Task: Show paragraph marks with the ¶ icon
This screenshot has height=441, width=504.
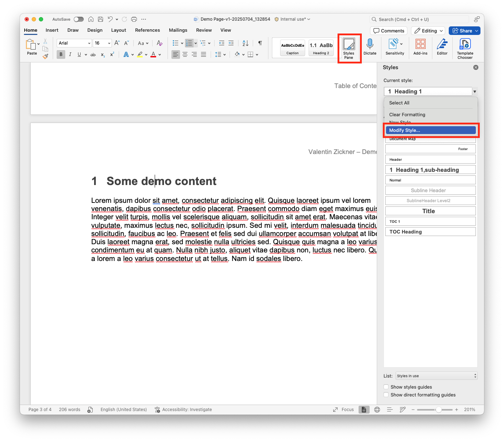Action: [260, 43]
